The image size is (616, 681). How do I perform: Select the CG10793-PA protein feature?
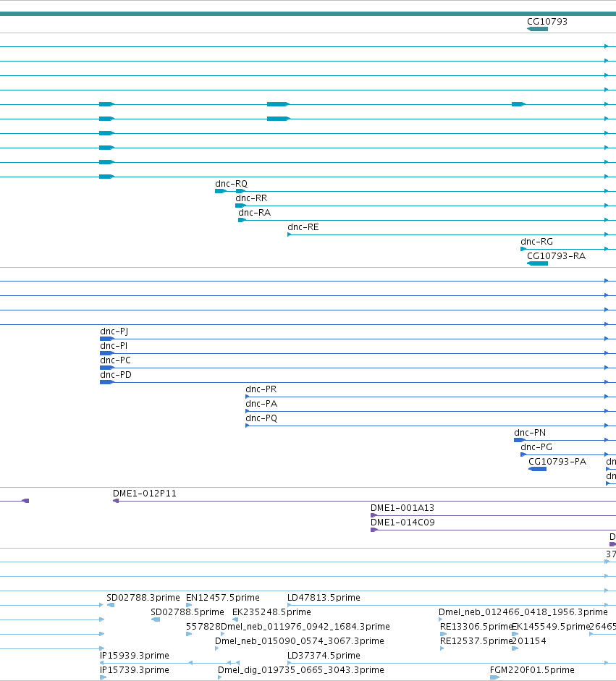pyautogui.click(x=537, y=469)
